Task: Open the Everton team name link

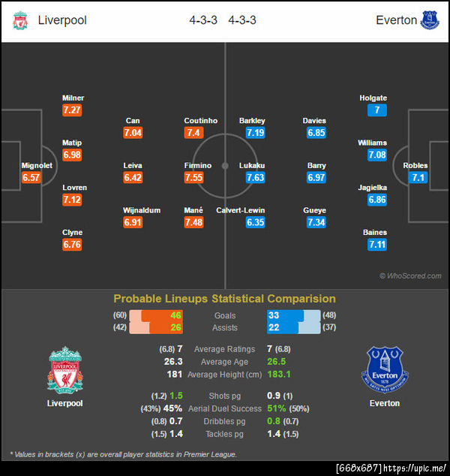Action: (x=396, y=20)
